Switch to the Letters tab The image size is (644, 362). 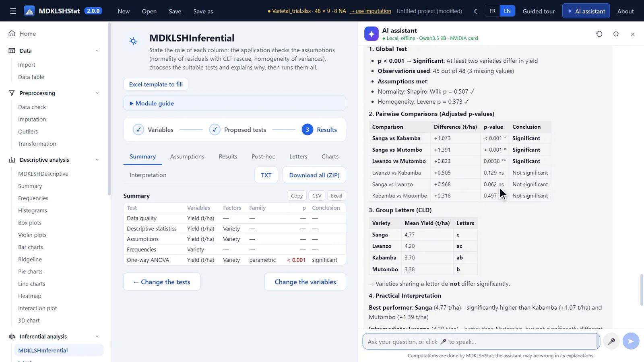(298, 156)
